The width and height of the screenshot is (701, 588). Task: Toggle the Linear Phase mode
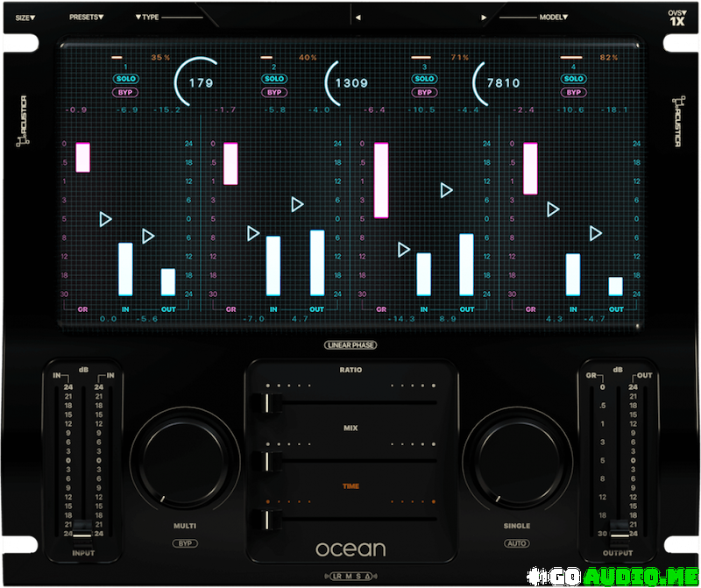(x=350, y=345)
